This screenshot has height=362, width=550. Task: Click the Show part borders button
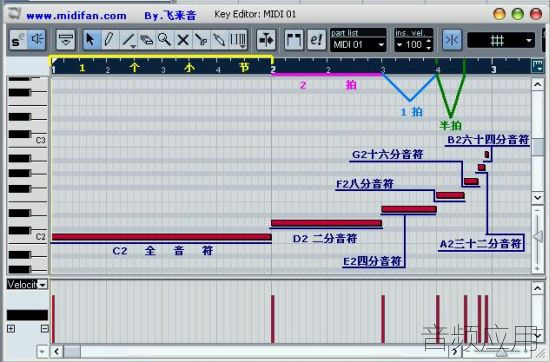tap(294, 40)
